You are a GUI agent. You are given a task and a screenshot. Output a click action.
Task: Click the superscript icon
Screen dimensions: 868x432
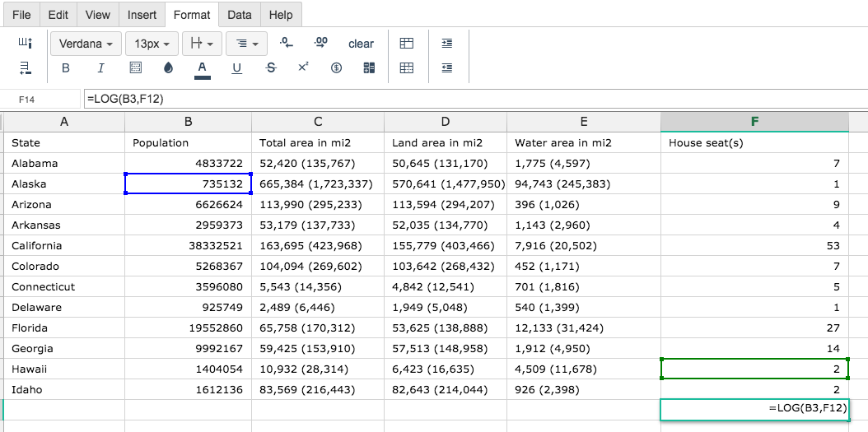tap(303, 67)
